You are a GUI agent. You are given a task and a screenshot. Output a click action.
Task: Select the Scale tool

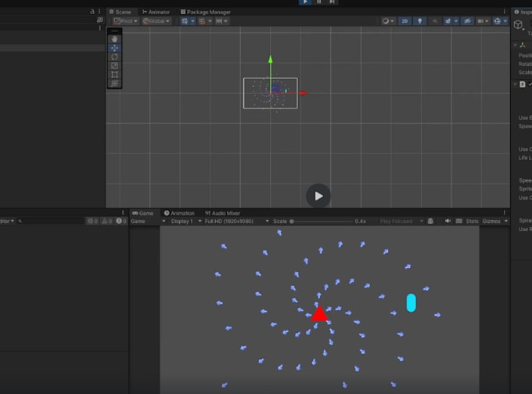point(115,66)
